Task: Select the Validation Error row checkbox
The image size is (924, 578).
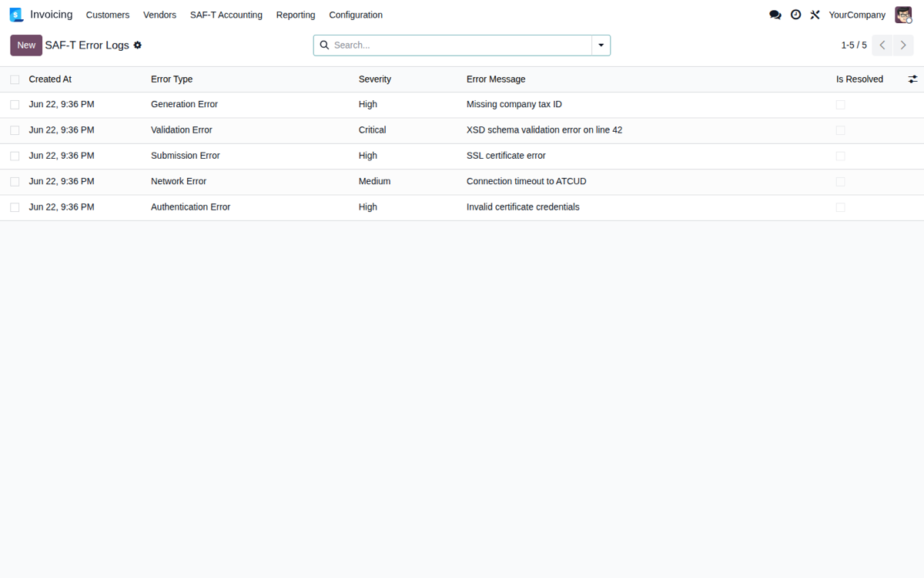Action: (x=15, y=130)
